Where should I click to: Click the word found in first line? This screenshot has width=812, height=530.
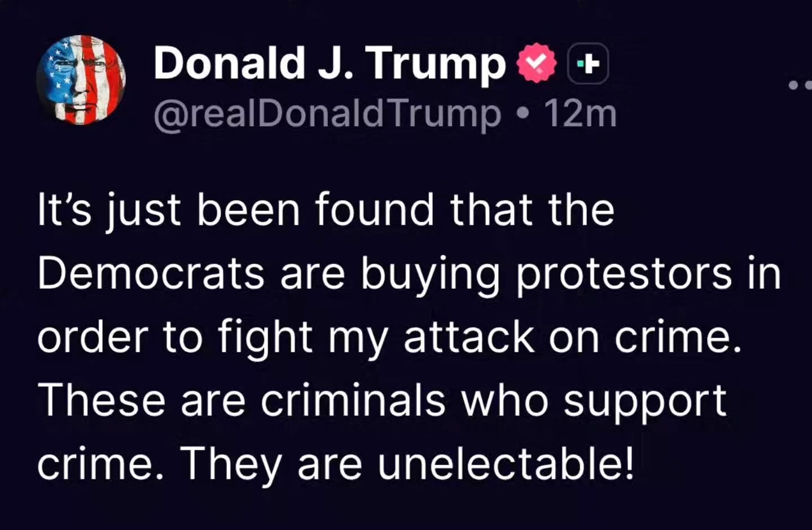[x=374, y=209]
